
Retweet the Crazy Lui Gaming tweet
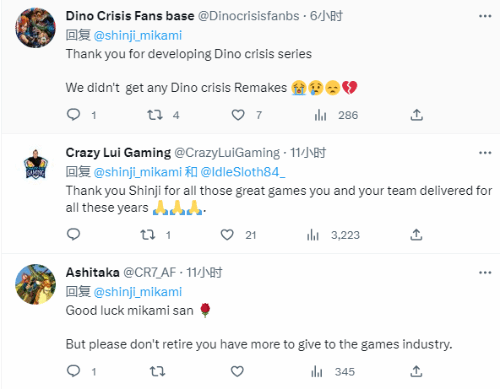[148, 235]
